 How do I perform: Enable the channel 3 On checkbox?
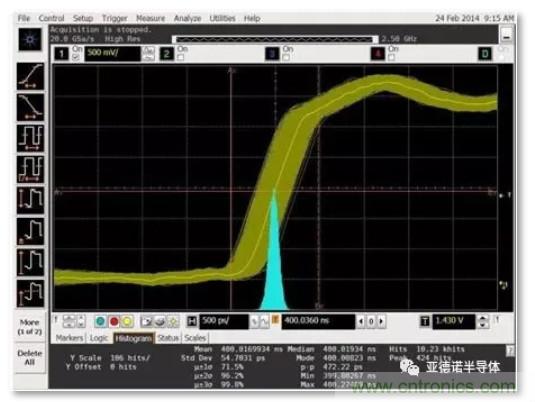click(286, 57)
